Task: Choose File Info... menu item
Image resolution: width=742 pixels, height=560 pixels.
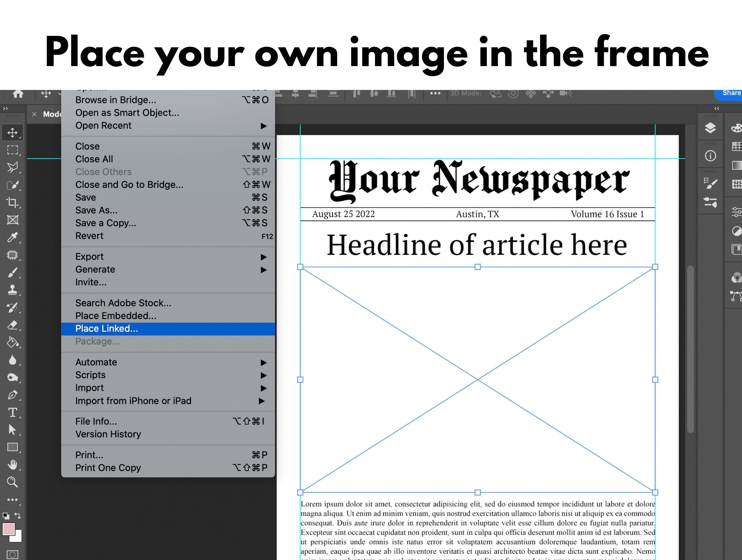Action: click(168, 421)
